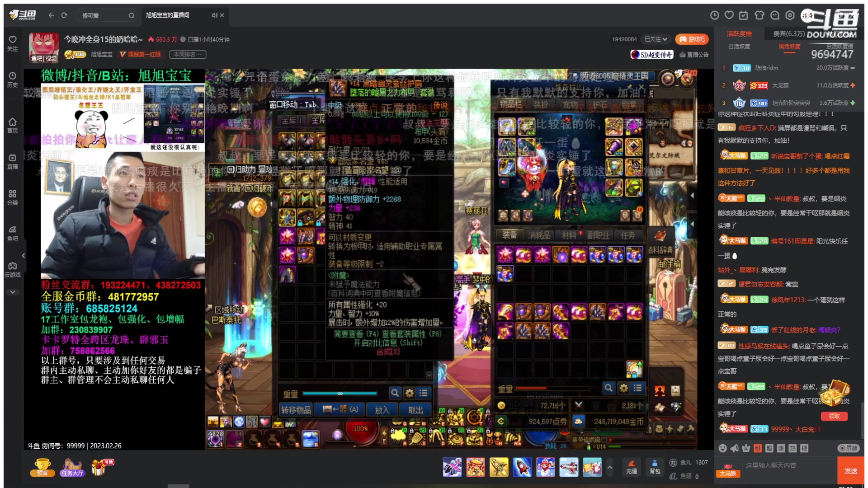Click ranked user 陈伯rldm
Screen dimensions: 868x488
click(x=767, y=68)
